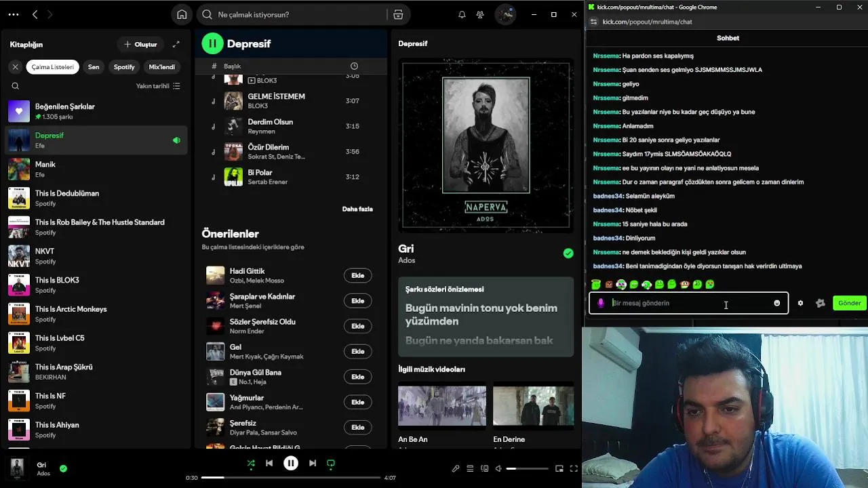Skip to the next track
Image resolution: width=868 pixels, height=488 pixels.
coord(313,463)
